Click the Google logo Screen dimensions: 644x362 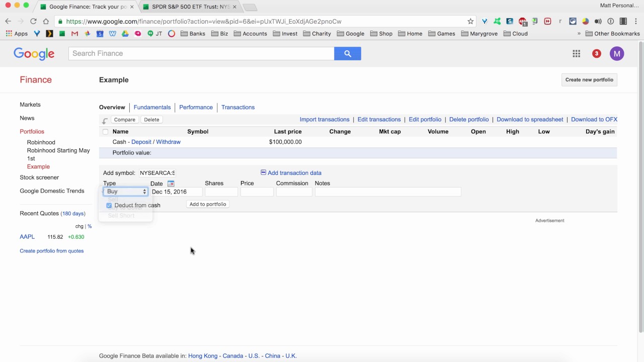(x=34, y=54)
